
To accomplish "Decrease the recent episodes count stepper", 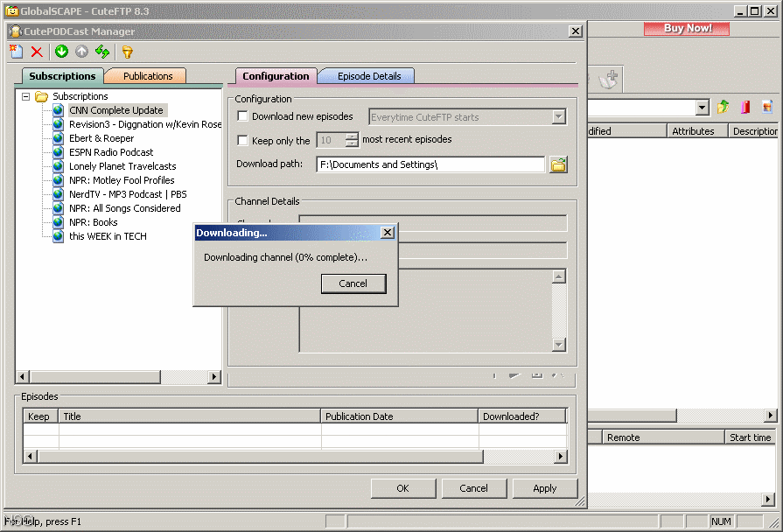I will point(352,143).
